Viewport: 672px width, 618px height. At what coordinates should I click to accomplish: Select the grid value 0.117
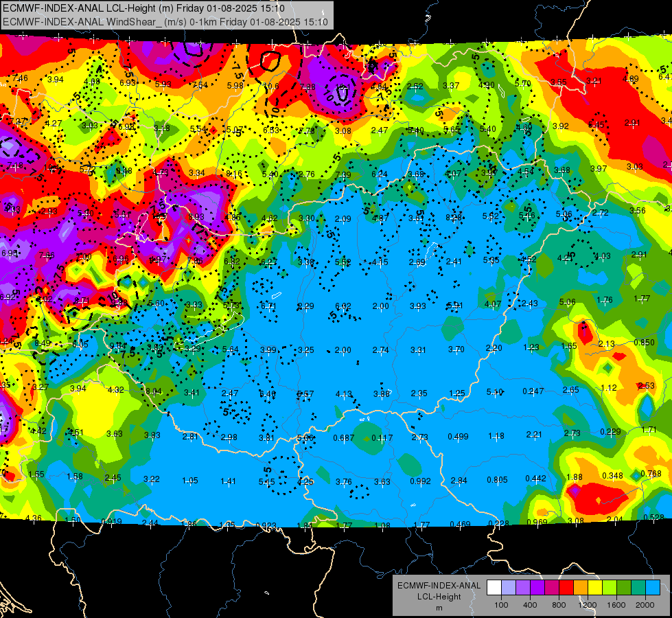pyautogui.click(x=382, y=438)
